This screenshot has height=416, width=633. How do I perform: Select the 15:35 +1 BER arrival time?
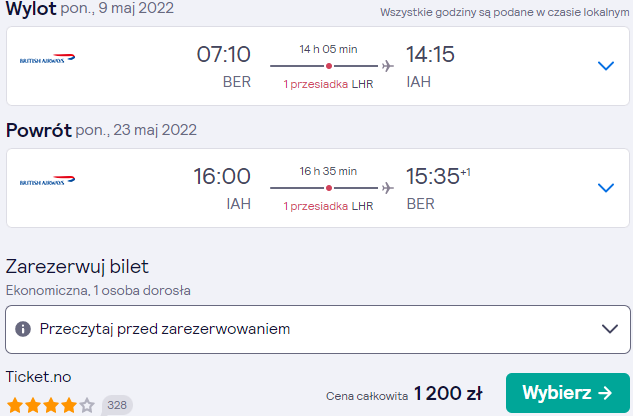pyautogui.click(x=438, y=189)
